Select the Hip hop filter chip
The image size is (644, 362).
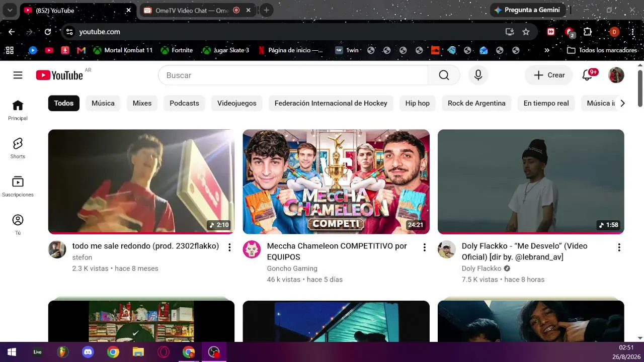point(418,103)
